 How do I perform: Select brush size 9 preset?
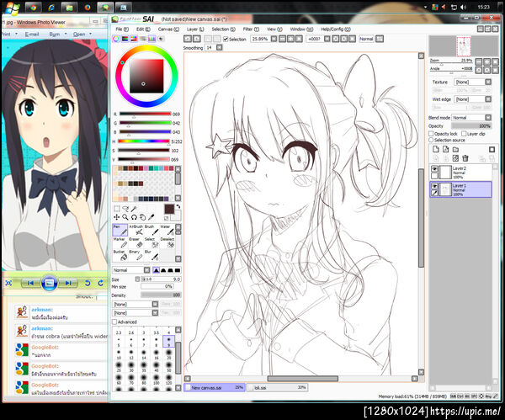click(x=168, y=342)
